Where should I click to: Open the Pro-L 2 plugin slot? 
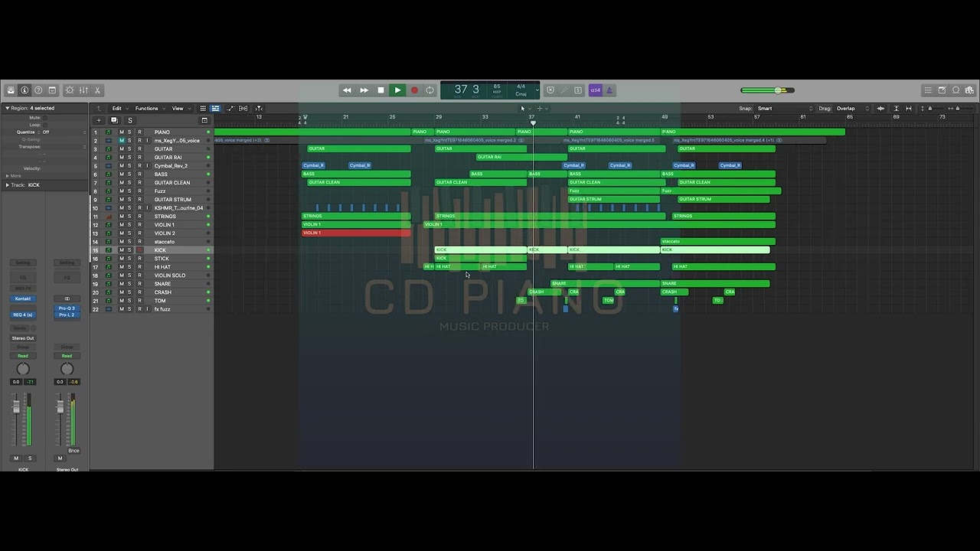point(67,315)
